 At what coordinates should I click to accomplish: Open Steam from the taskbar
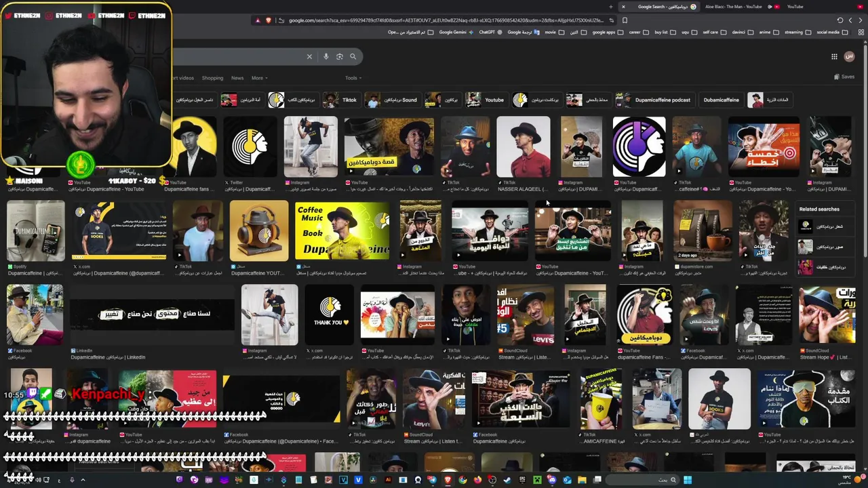pos(507,480)
